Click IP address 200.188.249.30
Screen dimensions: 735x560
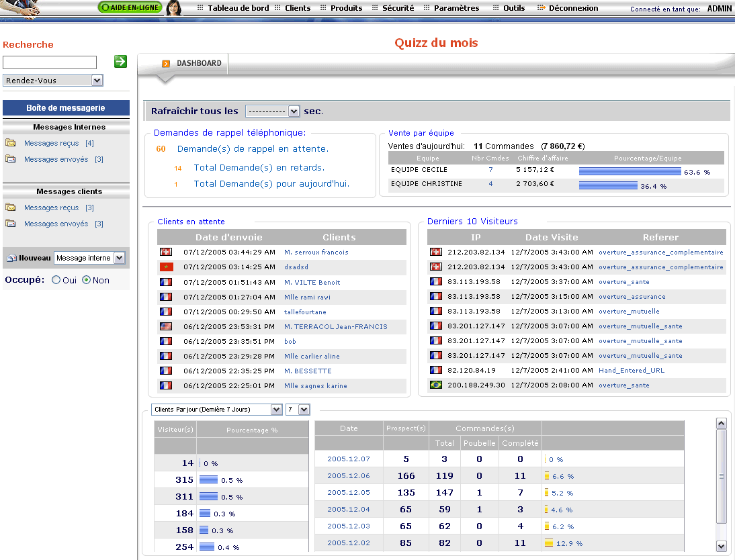coord(476,385)
